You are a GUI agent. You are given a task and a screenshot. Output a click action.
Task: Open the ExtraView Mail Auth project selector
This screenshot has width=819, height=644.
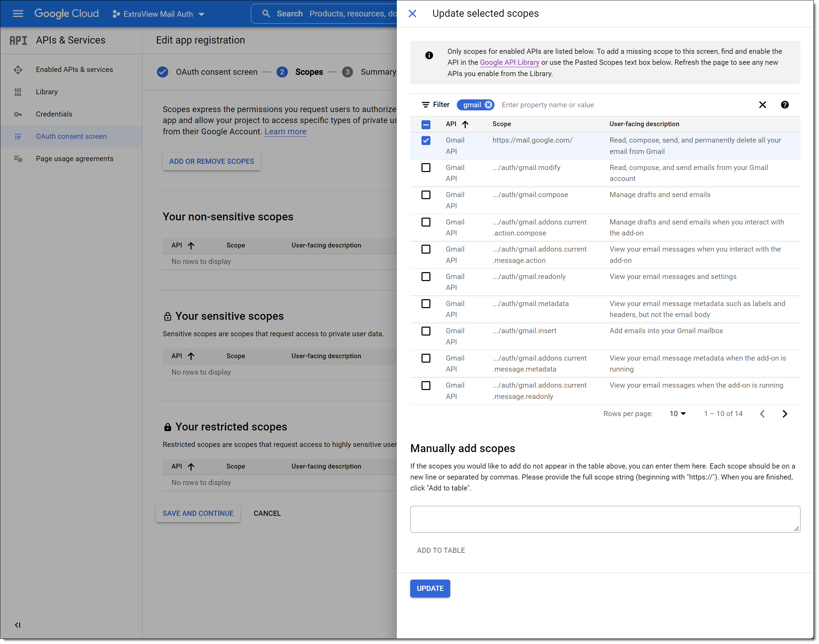coord(158,14)
